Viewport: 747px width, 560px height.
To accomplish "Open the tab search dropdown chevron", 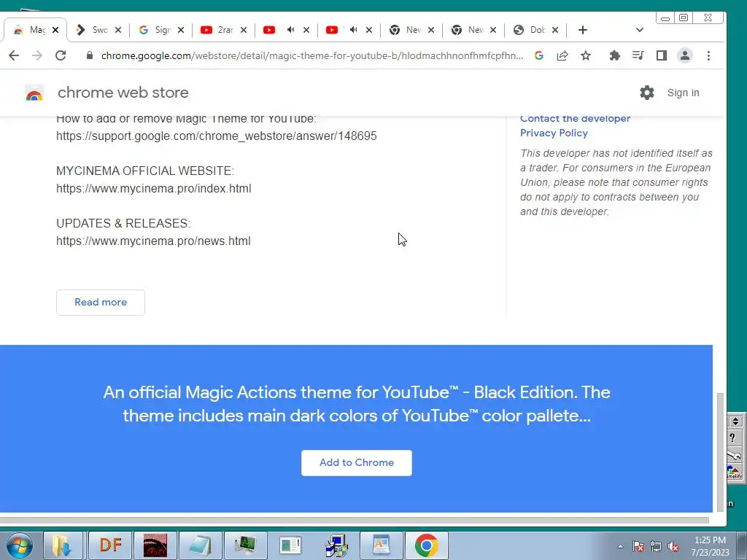I will tap(639, 30).
